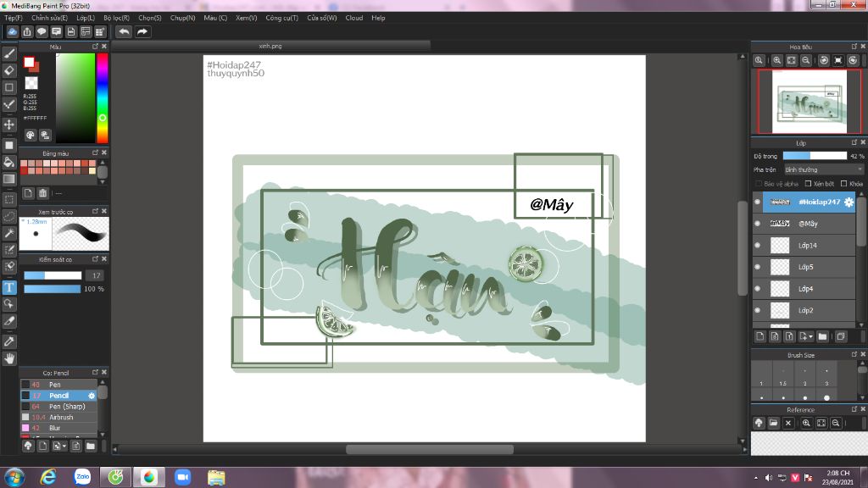Select the Pen brush in list
The image size is (868, 488).
(x=58, y=385)
